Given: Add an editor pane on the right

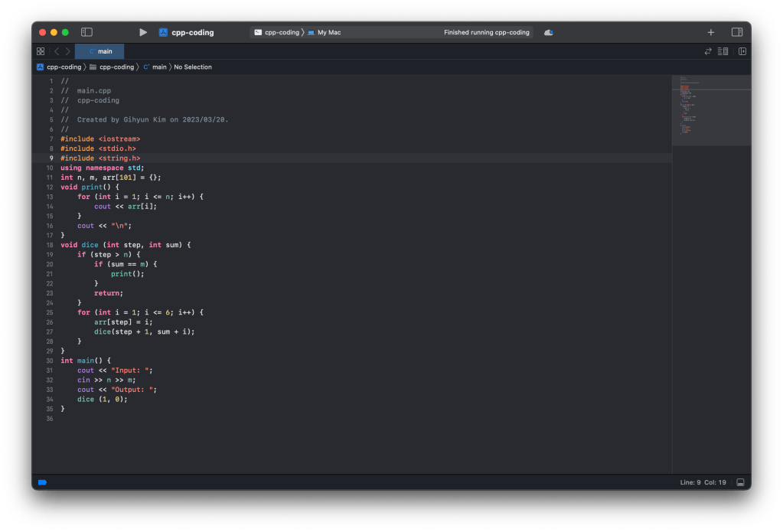Looking at the screenshot, I should tap(742, 51).
